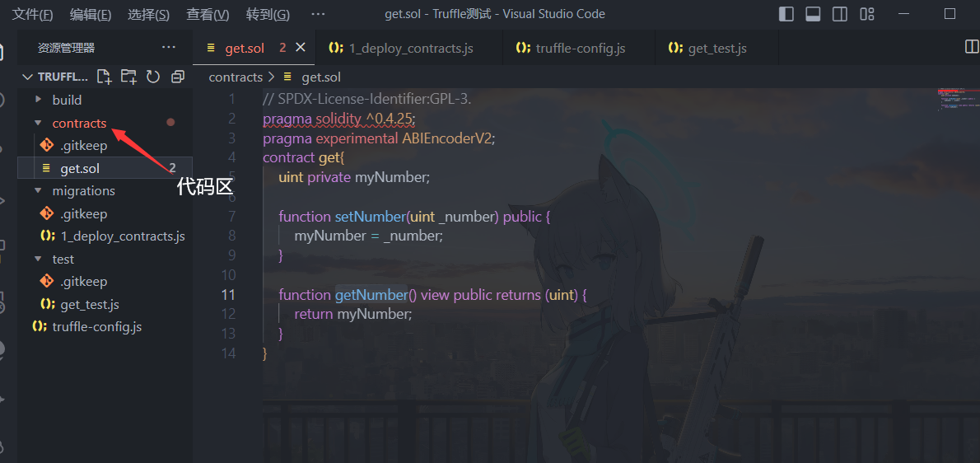Switch to the get_test.js tab
The image size is (980, 463).
pyautogui.click(x=716, y=48)
